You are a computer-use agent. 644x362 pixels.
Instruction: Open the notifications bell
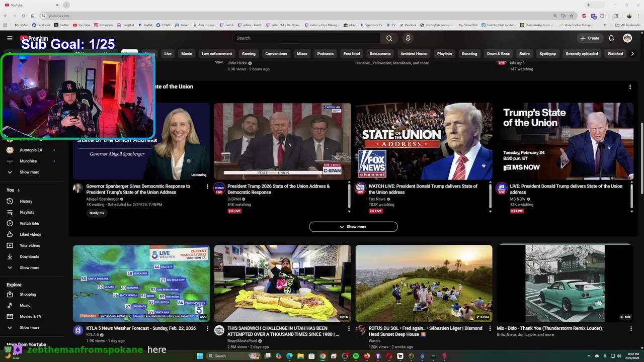(611, 38)
